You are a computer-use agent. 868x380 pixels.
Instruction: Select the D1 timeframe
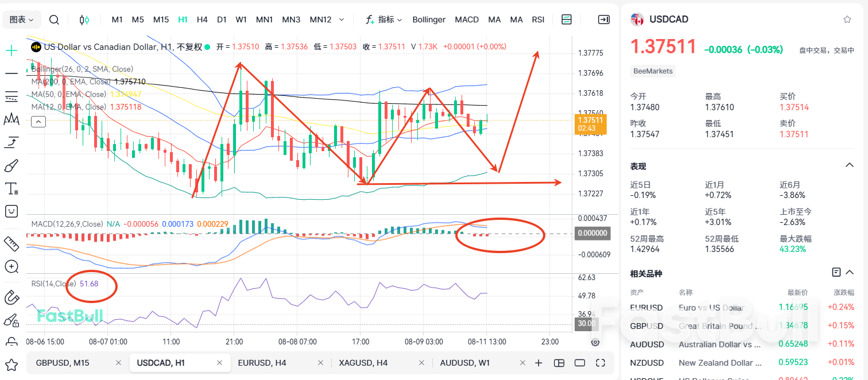pyautogui.click(x=222, y=19)
